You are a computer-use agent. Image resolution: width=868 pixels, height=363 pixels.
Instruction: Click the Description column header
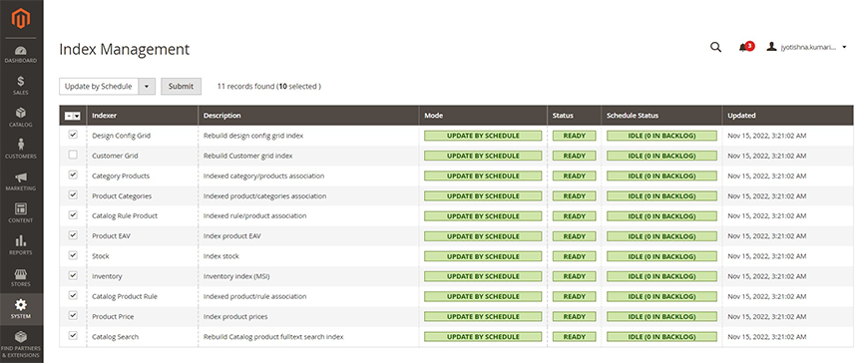point(308,116)
